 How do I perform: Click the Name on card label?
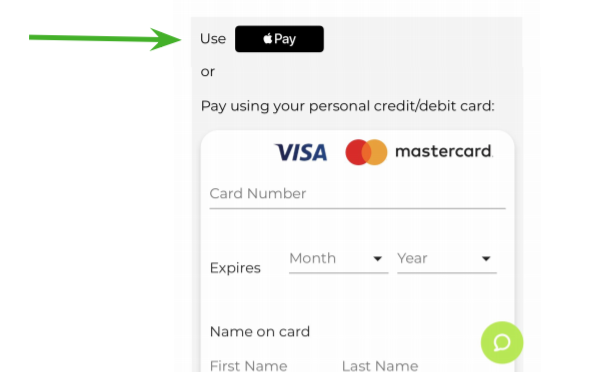click(260, 332)
